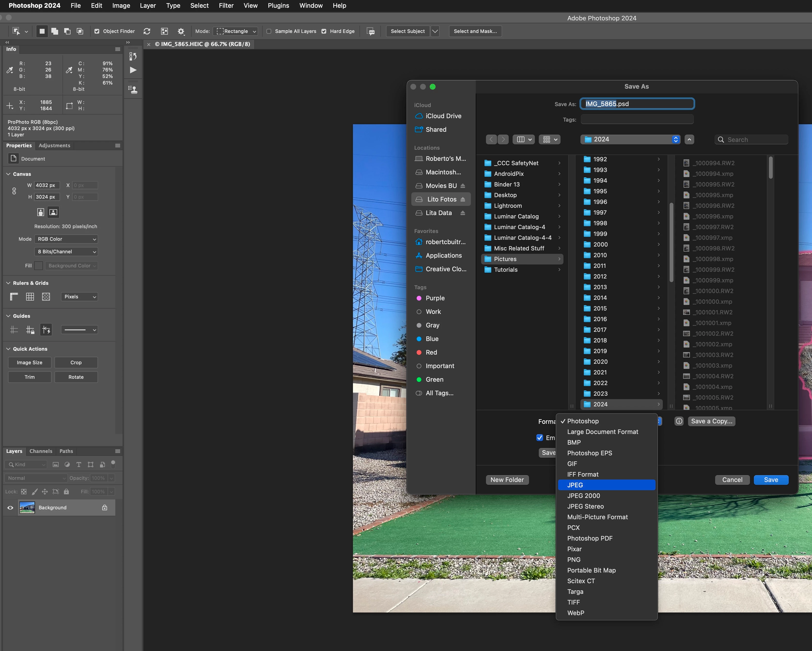Click the Subtract from selection icon

pos(67,31)
